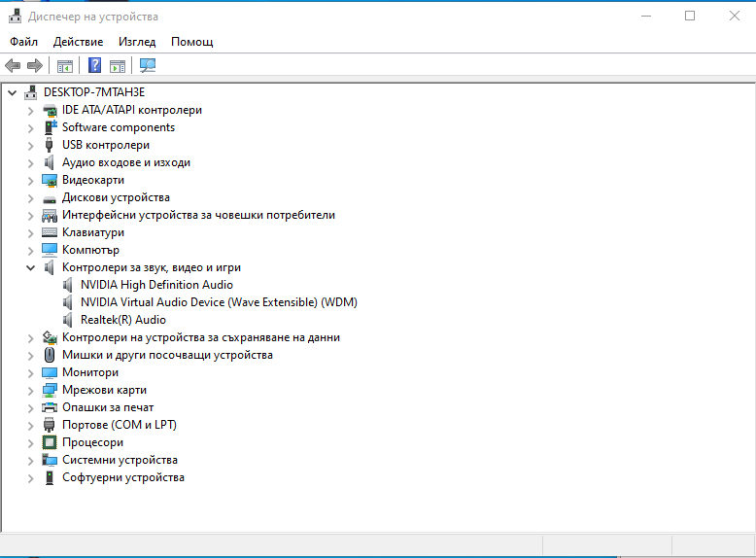Click the Software components puzzle icon
This screenshot has height=558, width=756.
(x=50, y=127)
